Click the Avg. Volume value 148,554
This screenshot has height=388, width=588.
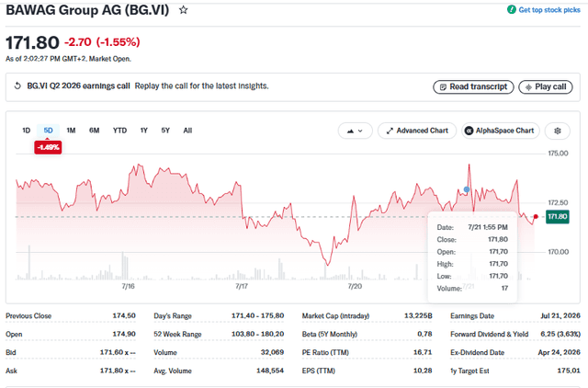point(270,371)
